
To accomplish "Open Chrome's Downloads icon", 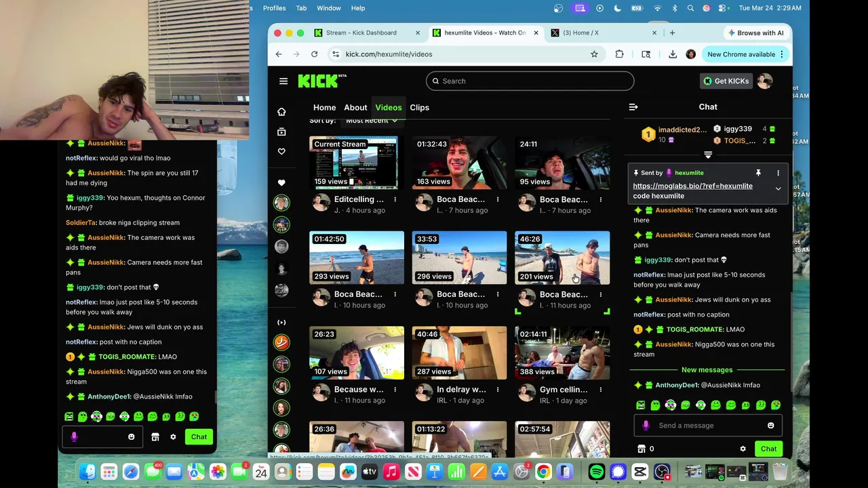I will 673,54.
